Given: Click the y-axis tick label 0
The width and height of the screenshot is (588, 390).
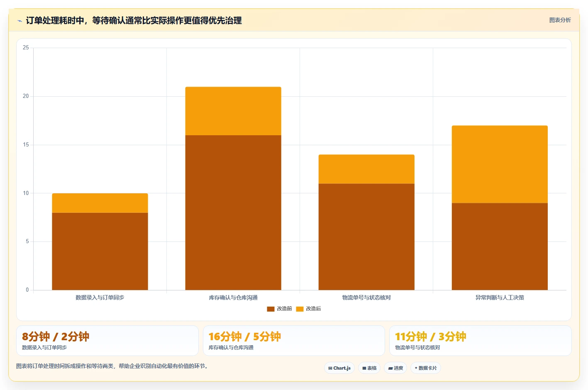Looking at the screenshot, I should click(27, 290).
